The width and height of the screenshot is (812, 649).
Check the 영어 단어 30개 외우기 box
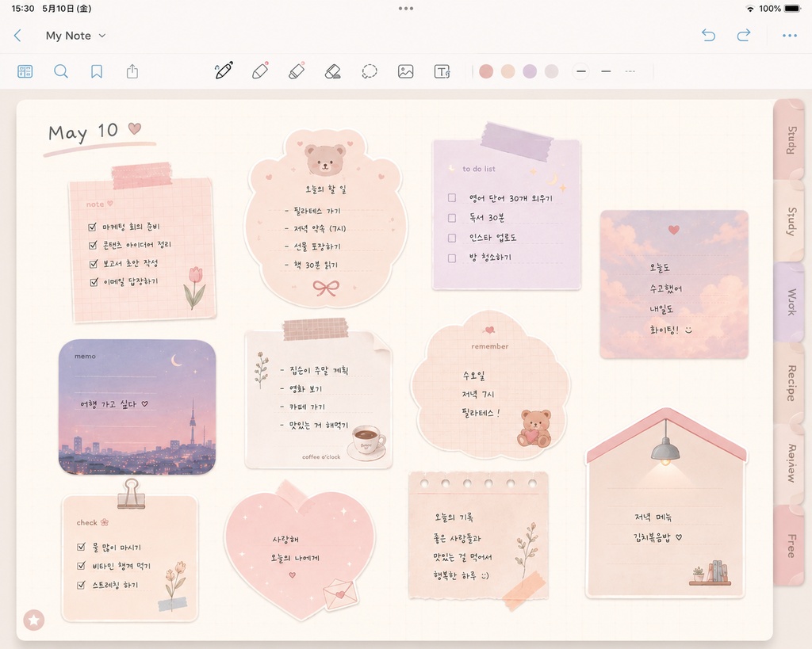[x=452, y=197]
